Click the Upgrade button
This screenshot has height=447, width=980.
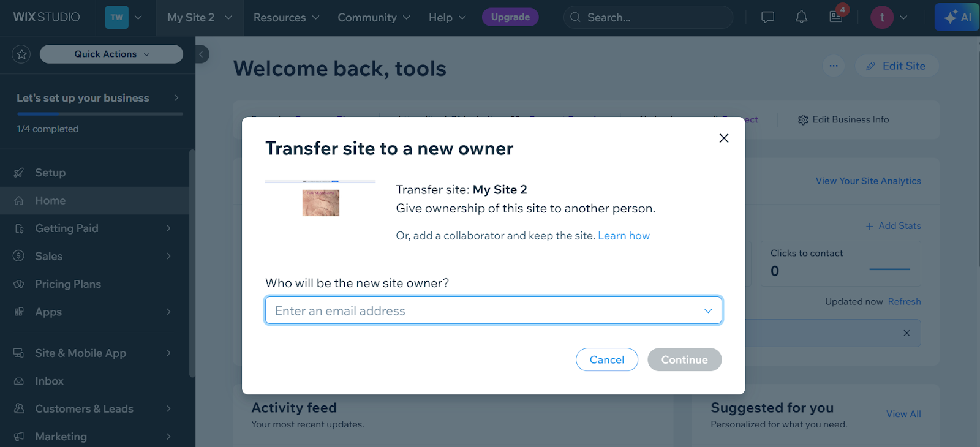(x=510, y=17)
